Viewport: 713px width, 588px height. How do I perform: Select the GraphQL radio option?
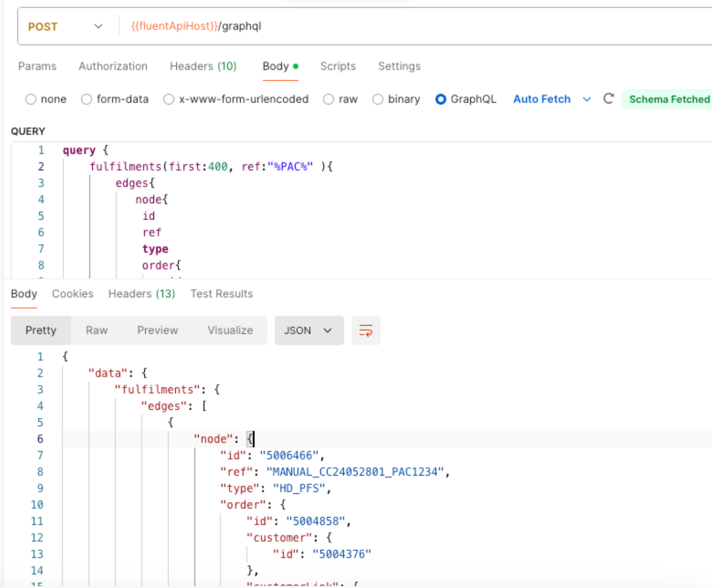(441, 100)
